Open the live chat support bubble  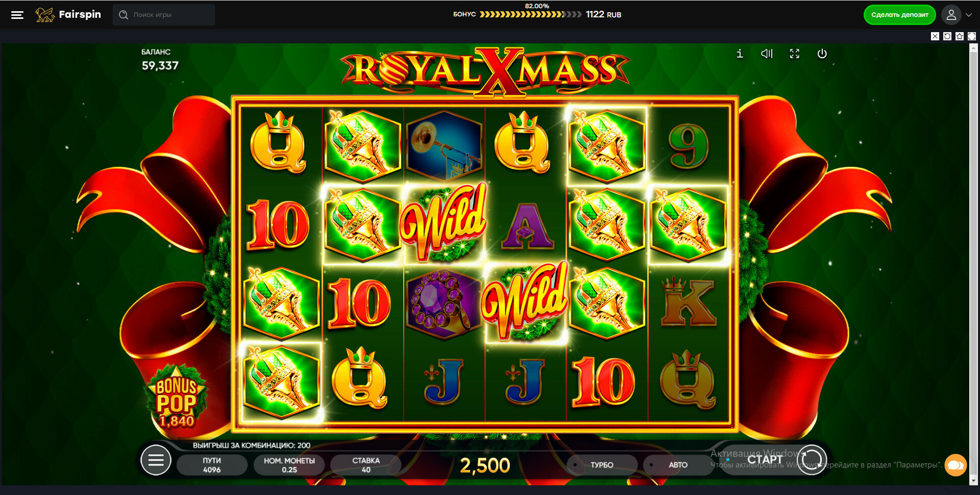click(955, 465)
